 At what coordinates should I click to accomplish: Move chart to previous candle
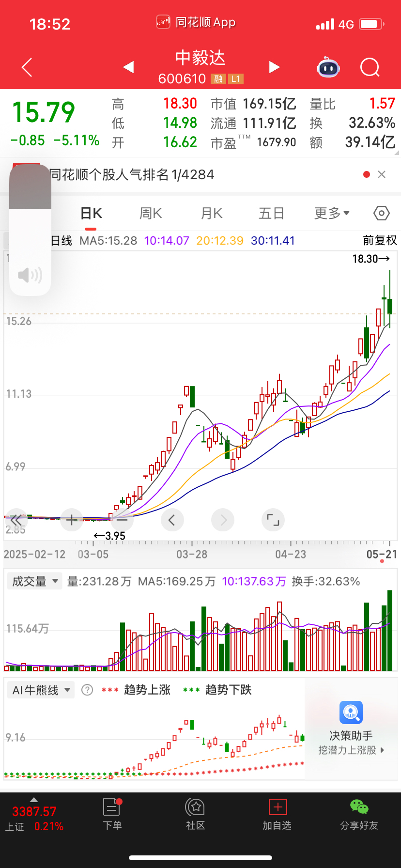point(172,521)
